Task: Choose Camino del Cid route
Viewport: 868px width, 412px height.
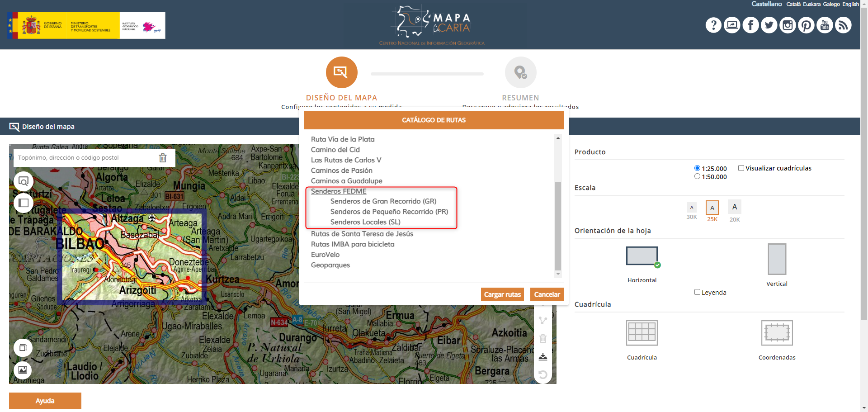Action: pos(335,150)
